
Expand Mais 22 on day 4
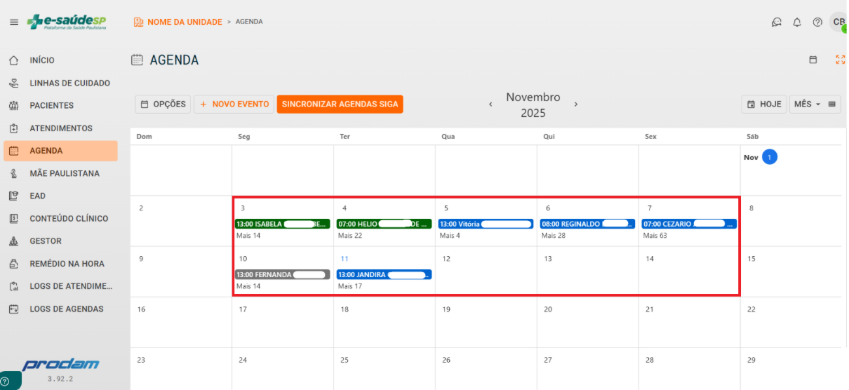(350, 236)
